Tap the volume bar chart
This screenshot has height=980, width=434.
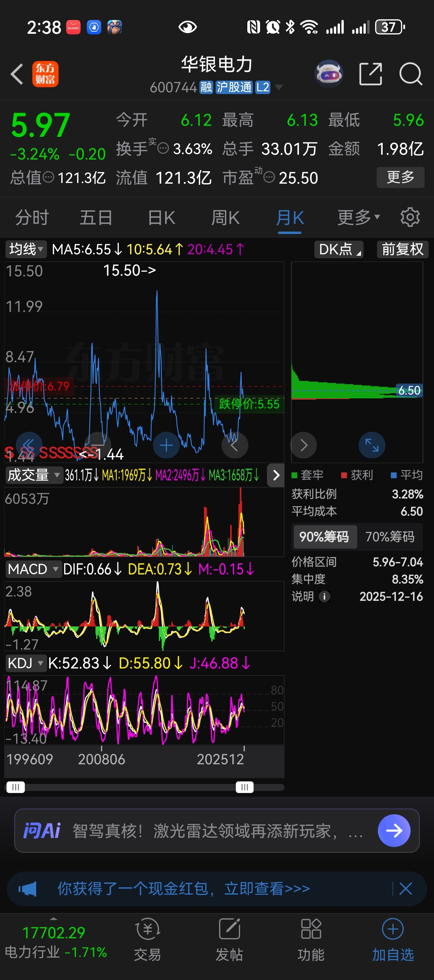[144, 522]
